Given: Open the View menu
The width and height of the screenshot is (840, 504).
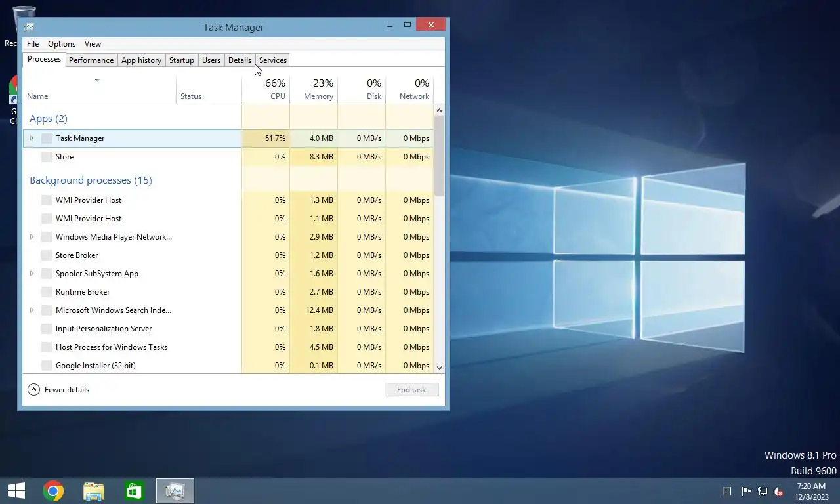Looking at the screenshot, I should tap(93, 44).
